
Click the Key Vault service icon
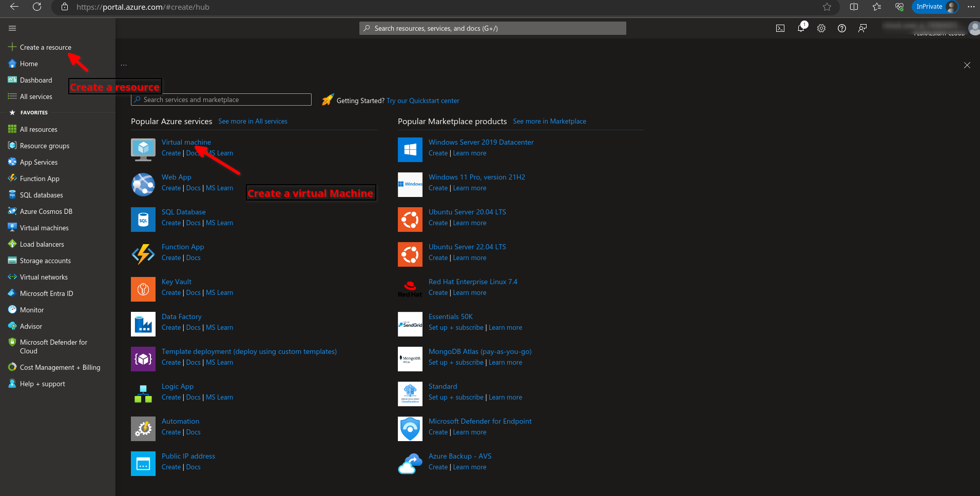(x=143, y=289)
